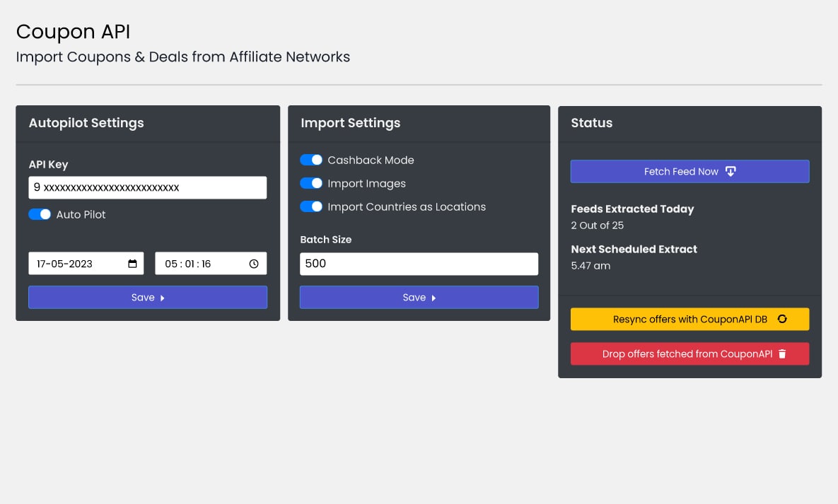The width and height of the screenshot is (838, 504).
Task: Click the Coupon API page title
Action: coord(74,32)
